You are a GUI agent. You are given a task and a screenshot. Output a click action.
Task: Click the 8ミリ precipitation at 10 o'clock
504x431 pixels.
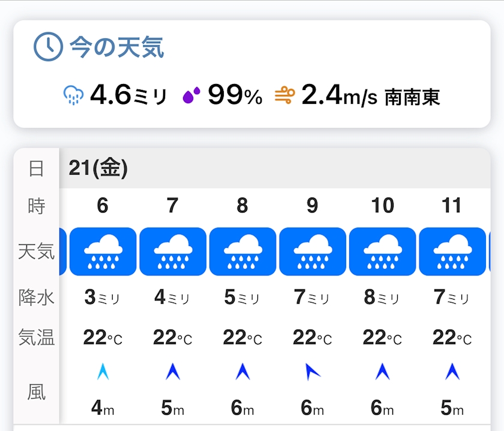pos(382,297)
